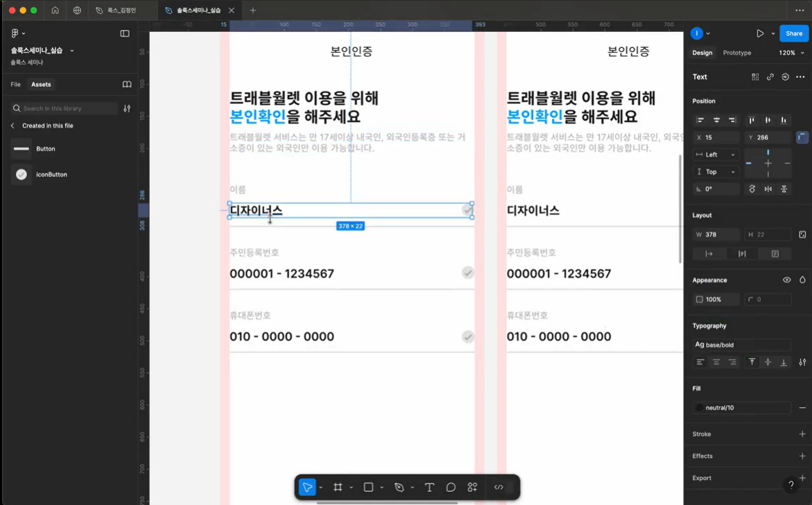This screenshot has height=505, width=812.
Task: Toggle the sidebar layout icon
Action: click(125, 33)
